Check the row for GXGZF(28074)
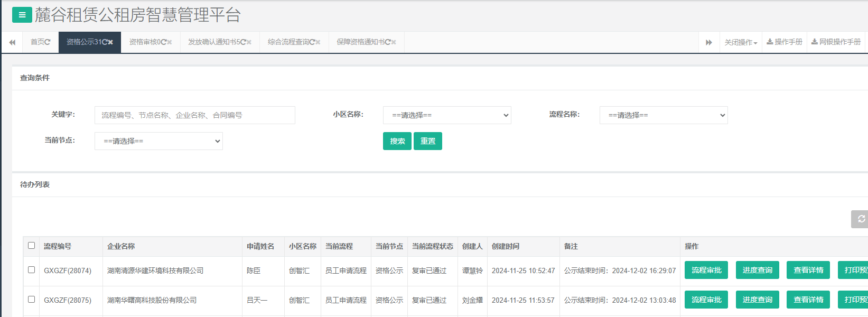868x317 pixels. [x=32, y=270]
